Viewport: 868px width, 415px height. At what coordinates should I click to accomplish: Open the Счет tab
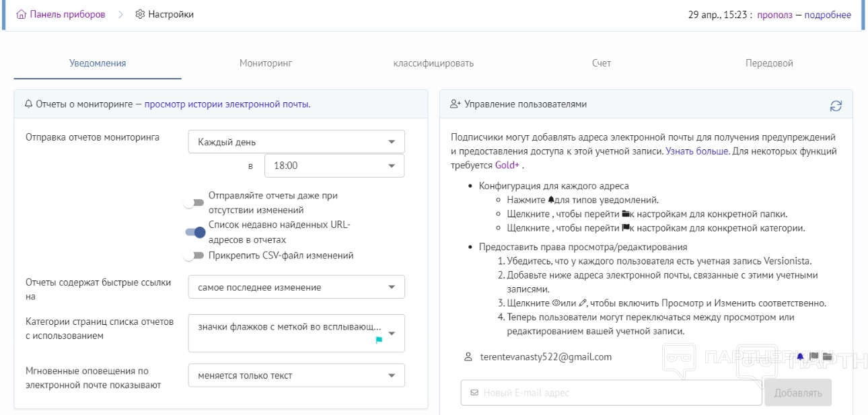point(601,63)
